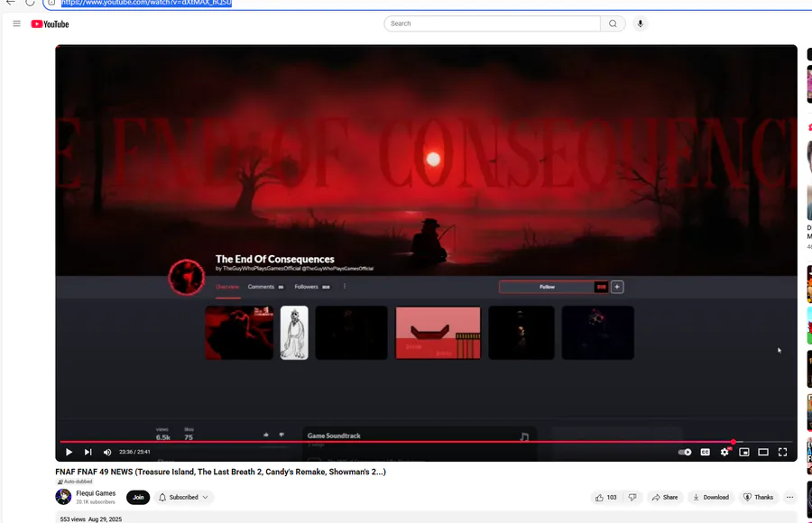Open more actions three-dot menu
812x523 pixels.
pos(789,497)
